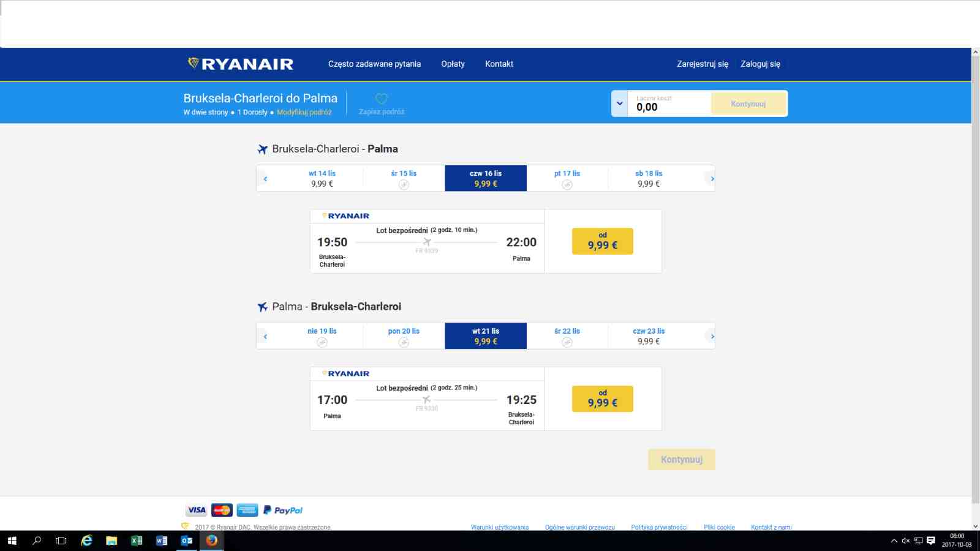Screen dimensions: 980x551
Task: Select return date śr 22 lis
Action: [567, 336]
